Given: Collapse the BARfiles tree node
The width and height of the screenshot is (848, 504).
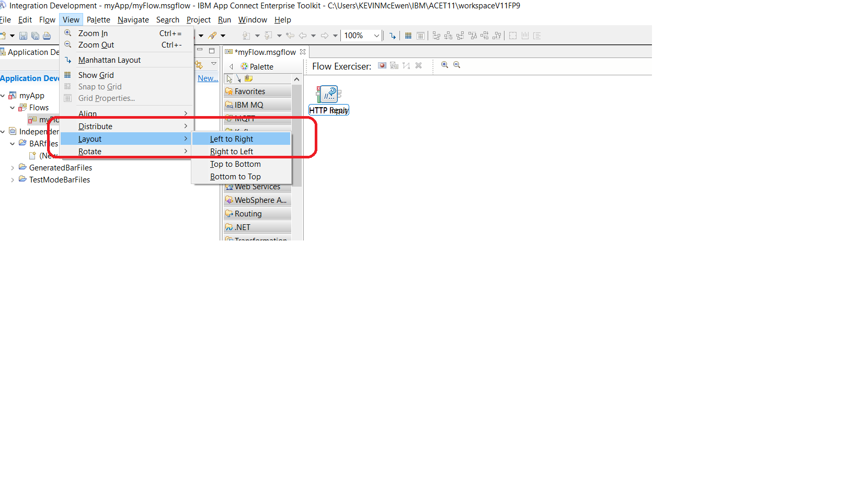Looking at the screenshot, I should (x=13, y=144).
